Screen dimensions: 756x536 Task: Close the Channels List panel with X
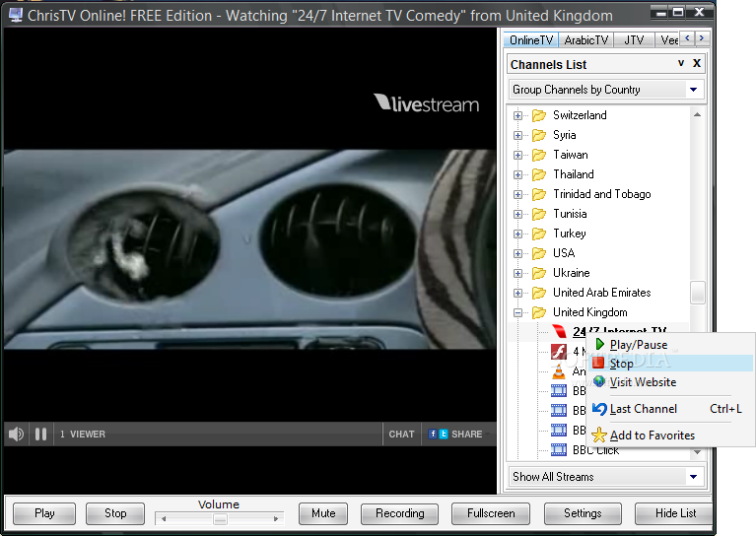point(697,63)
